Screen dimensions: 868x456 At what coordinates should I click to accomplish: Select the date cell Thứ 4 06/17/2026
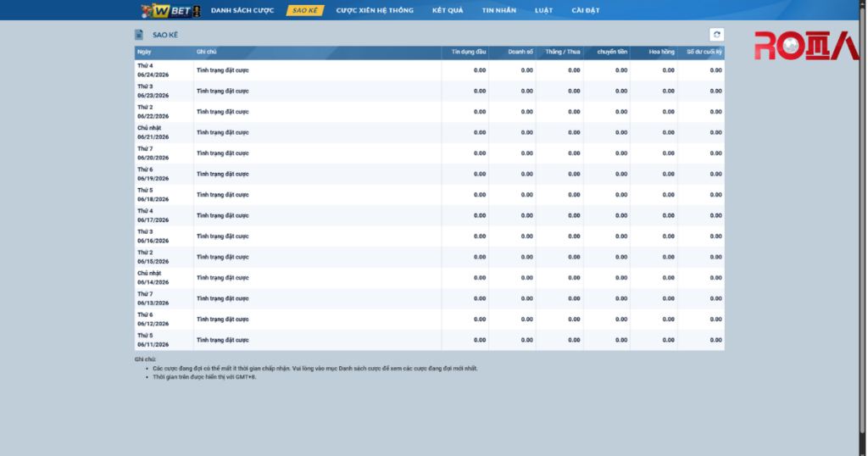click(x=164, y=216)
